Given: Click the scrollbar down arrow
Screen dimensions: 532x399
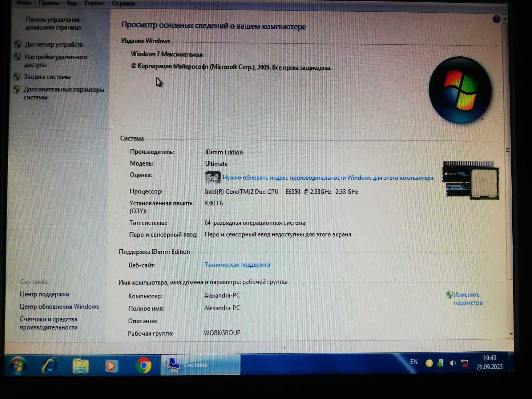Looking at the screenshot, I should pyautogui.click(x=511, y=334).
